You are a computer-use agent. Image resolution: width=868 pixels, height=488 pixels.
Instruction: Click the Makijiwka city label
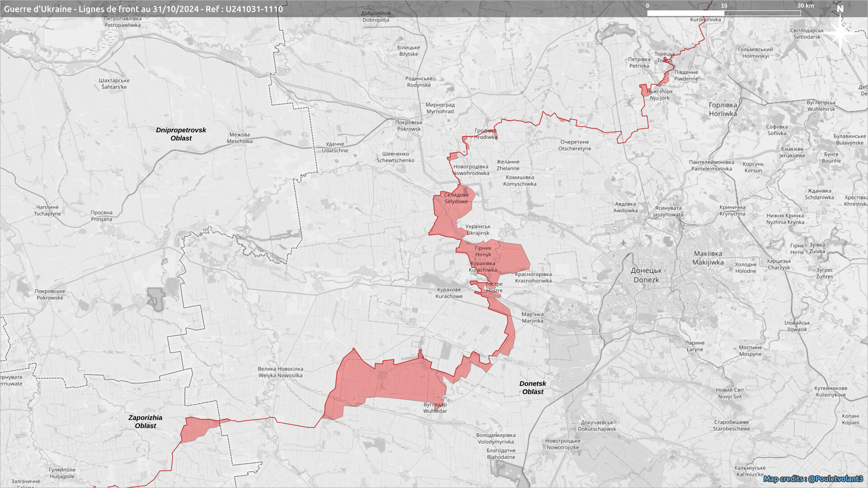(x=708, y=258)
